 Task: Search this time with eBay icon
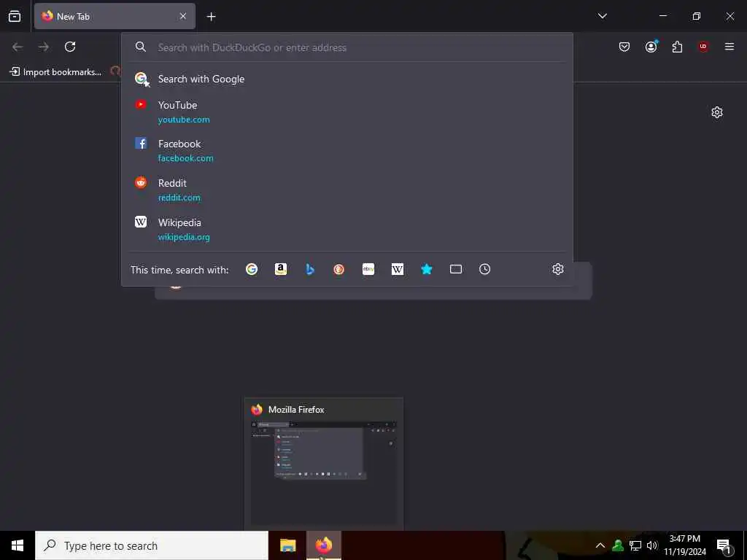(x=368, y=270)
